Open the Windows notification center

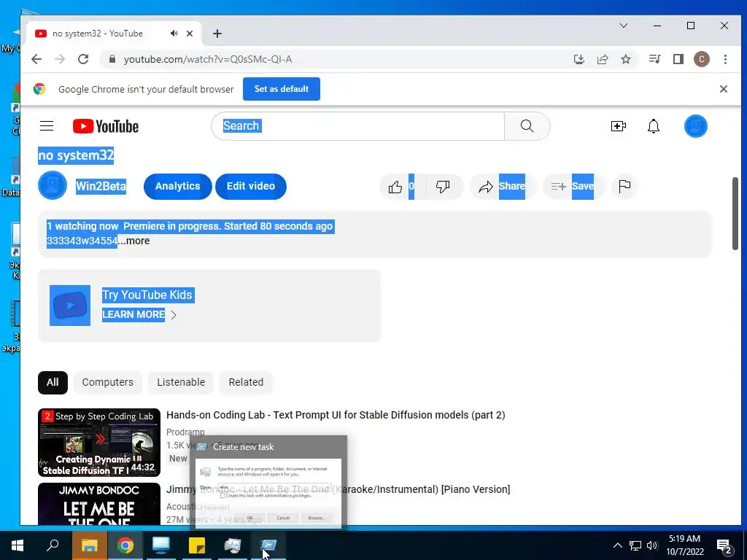tap(724, 546)
